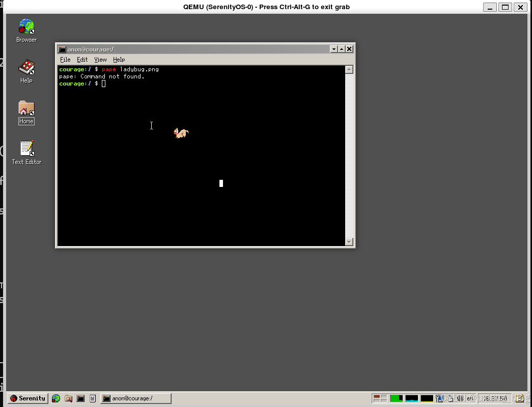Open the Browser desktop shortcut
The image size is (532, 407).
click(x=26, y=31)
